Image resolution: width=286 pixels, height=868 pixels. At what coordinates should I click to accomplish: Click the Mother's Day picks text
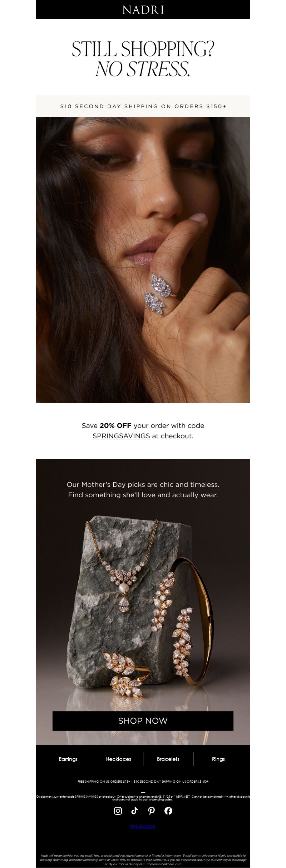tap(143, 490)
